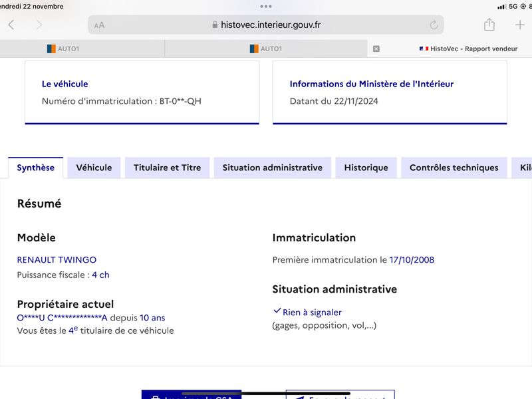Tap the Safari forward arrow
The image size is (532, 399).
click(x=39, y=25)
